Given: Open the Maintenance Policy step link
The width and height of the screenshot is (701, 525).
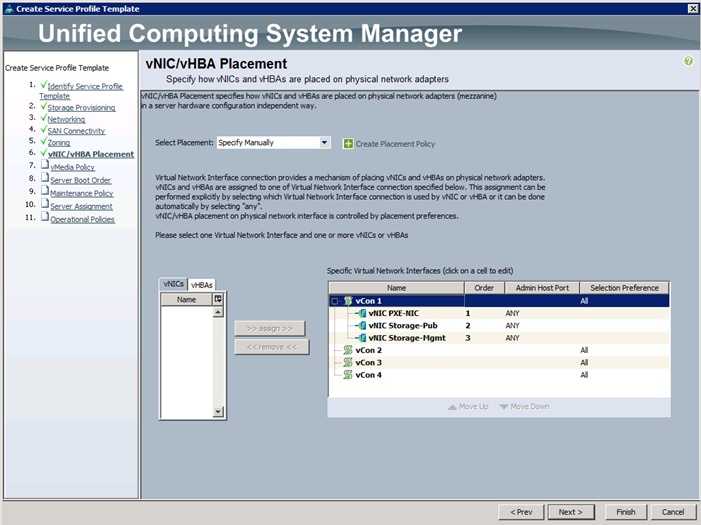Looking at the screenshot, I should coord(82,193).
